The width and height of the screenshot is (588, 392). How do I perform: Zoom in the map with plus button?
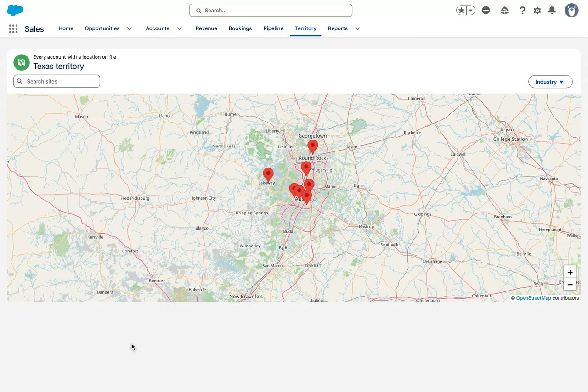click(570, 272)
